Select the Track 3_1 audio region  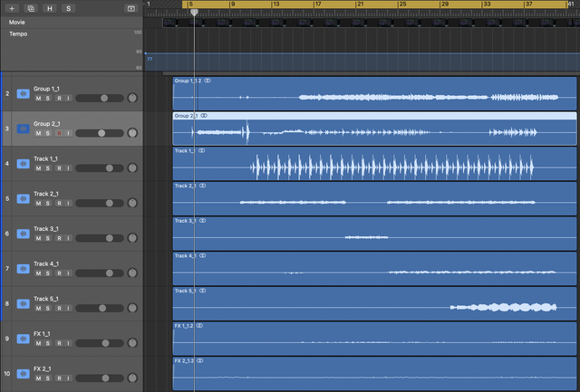tap(374, 234)
